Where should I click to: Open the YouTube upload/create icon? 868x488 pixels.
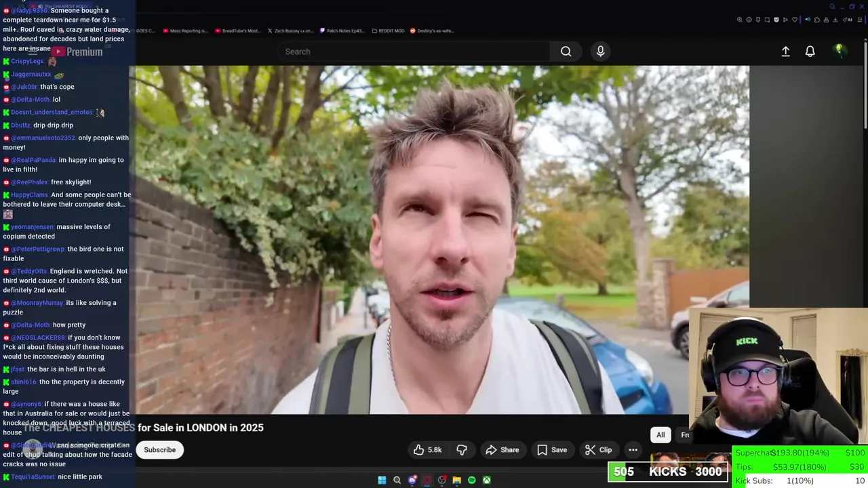click(785, 52)
